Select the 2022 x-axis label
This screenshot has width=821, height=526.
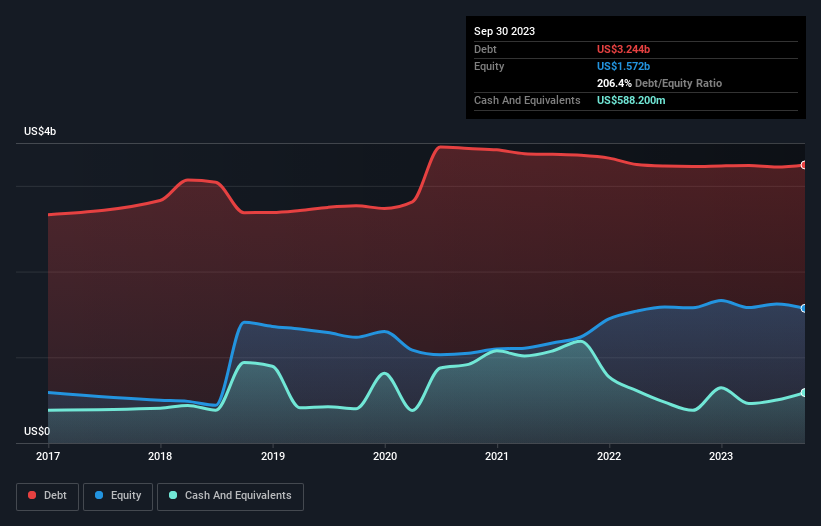pyautogui.click(x=609, y=456)
